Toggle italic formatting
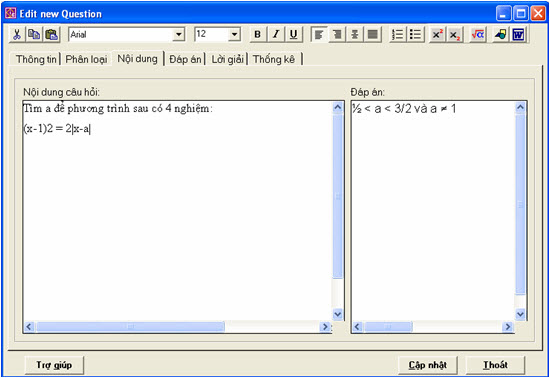The height and width of the screenshot is (378, 550). 276,35
